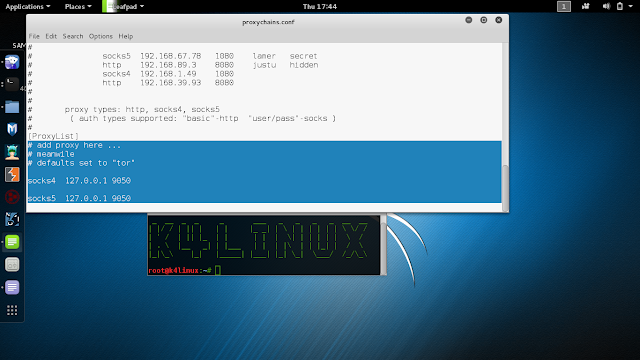Click the 'socks4 192.168.1.49' example line
Screen dimensions: 640x360
click(x=168, y=74)
